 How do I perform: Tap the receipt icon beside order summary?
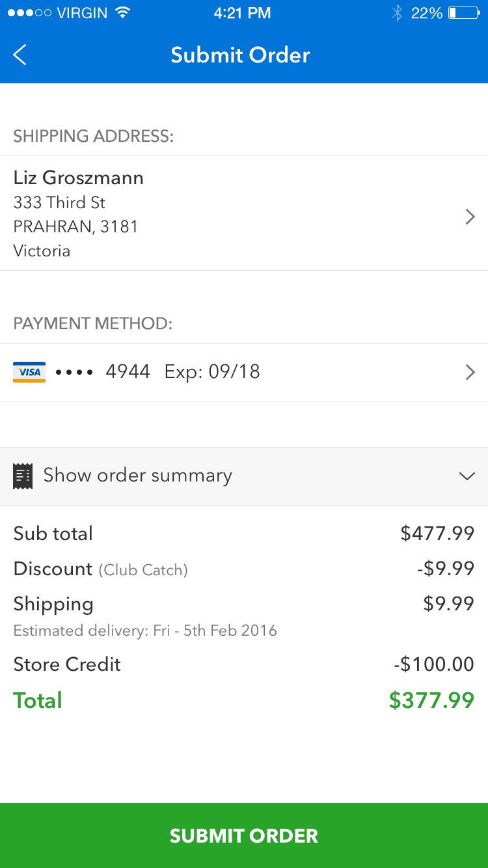[x=23, y=476]
